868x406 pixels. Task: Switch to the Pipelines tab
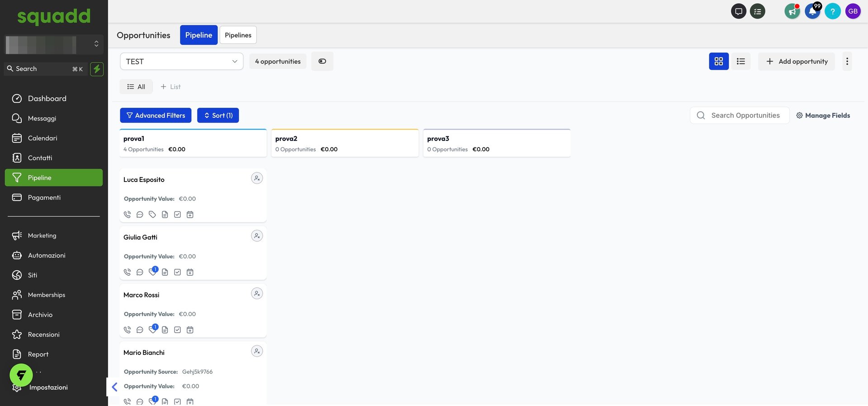[x=238, y=35]
